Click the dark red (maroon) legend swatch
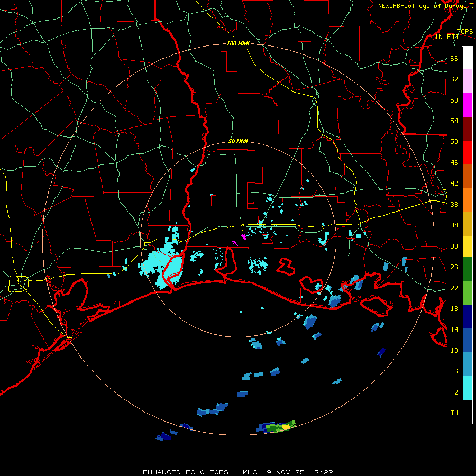 click(467, 129)
